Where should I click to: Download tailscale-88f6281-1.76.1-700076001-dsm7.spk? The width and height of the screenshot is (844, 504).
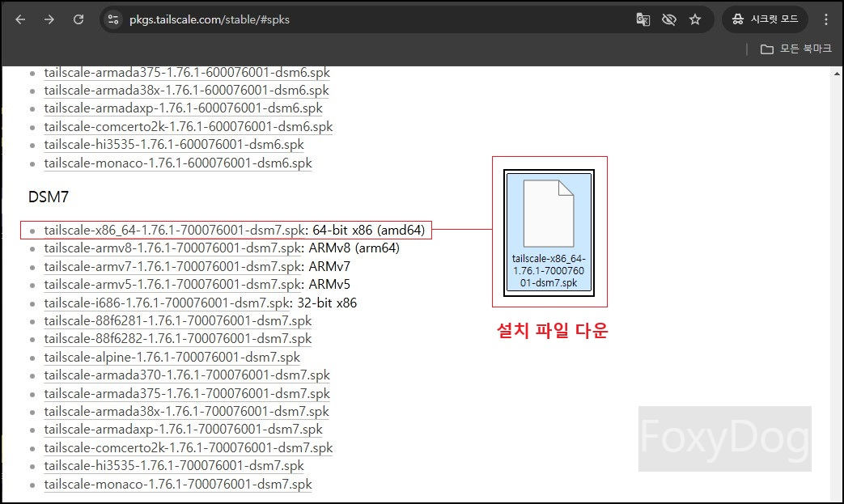178,320
